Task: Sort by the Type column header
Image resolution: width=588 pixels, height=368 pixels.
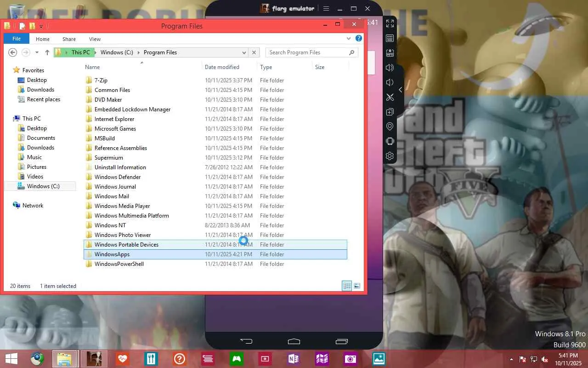Action: 284,67
